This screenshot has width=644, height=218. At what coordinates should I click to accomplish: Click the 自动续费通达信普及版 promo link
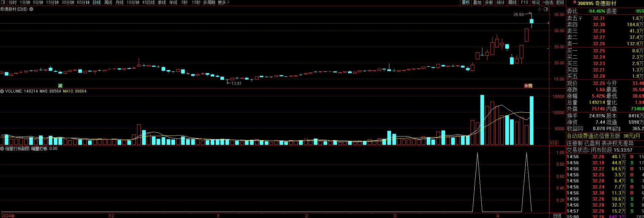coord(603,136)
